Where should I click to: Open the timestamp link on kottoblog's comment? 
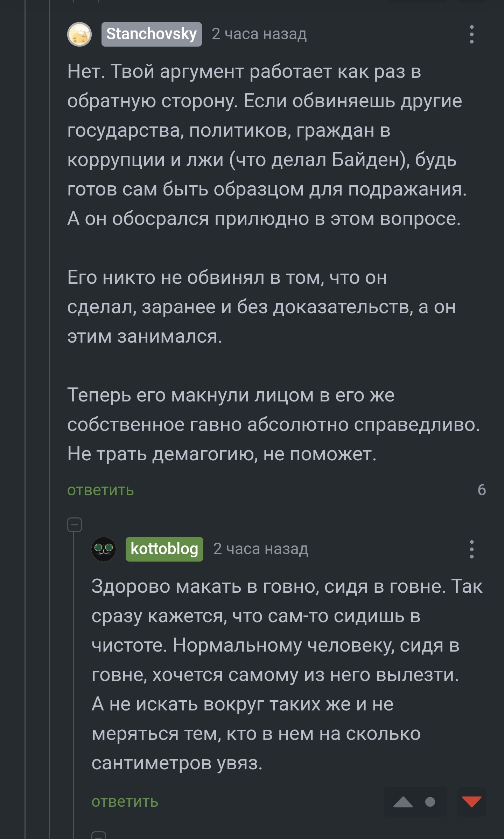point(261,549)
